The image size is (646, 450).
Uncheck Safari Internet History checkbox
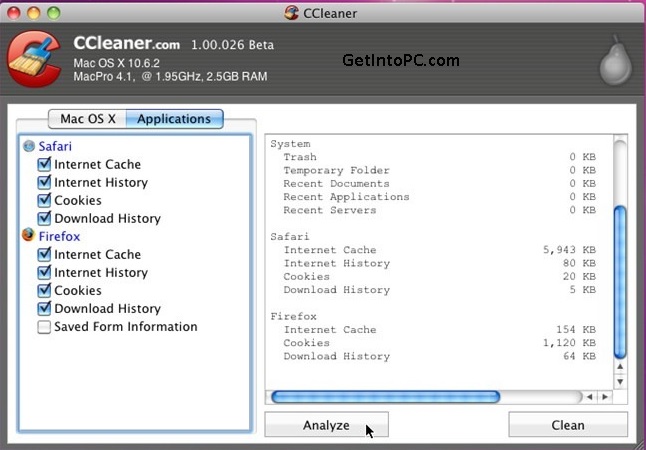(x=44, y=182)
